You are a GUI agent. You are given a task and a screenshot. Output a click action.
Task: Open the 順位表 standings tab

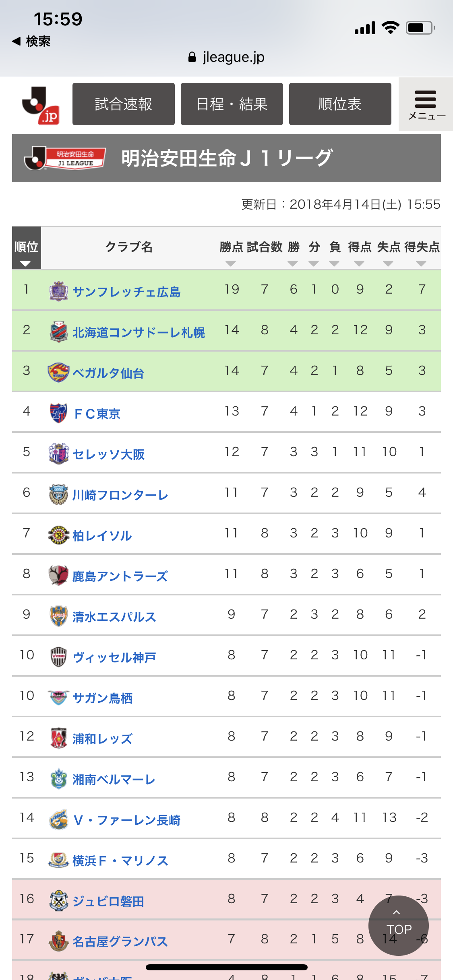click(340, 104)
